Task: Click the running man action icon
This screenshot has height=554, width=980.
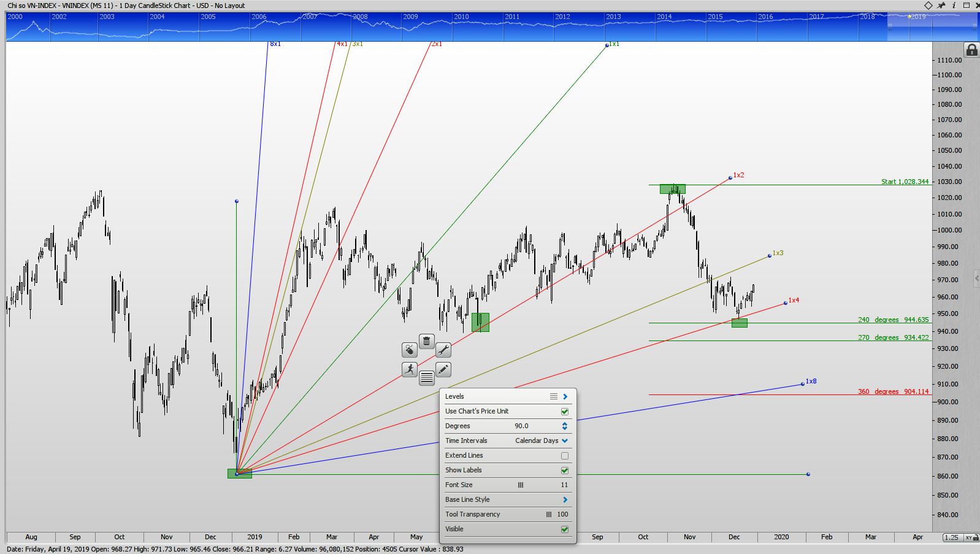Action: 410,369
